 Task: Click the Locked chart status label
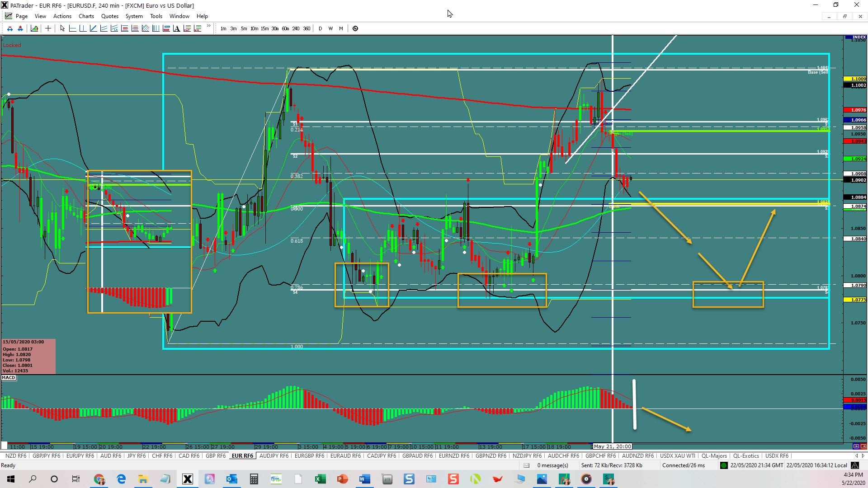point(12,45)
